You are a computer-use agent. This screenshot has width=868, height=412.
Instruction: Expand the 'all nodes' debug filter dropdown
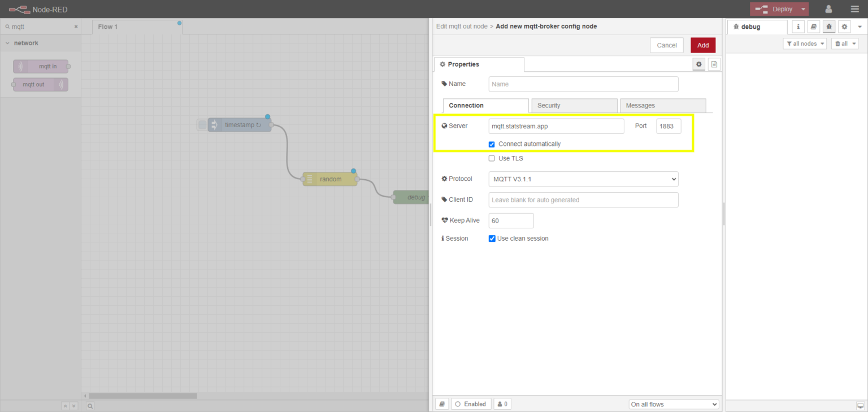pyautogui.click(x=805, y=44)
